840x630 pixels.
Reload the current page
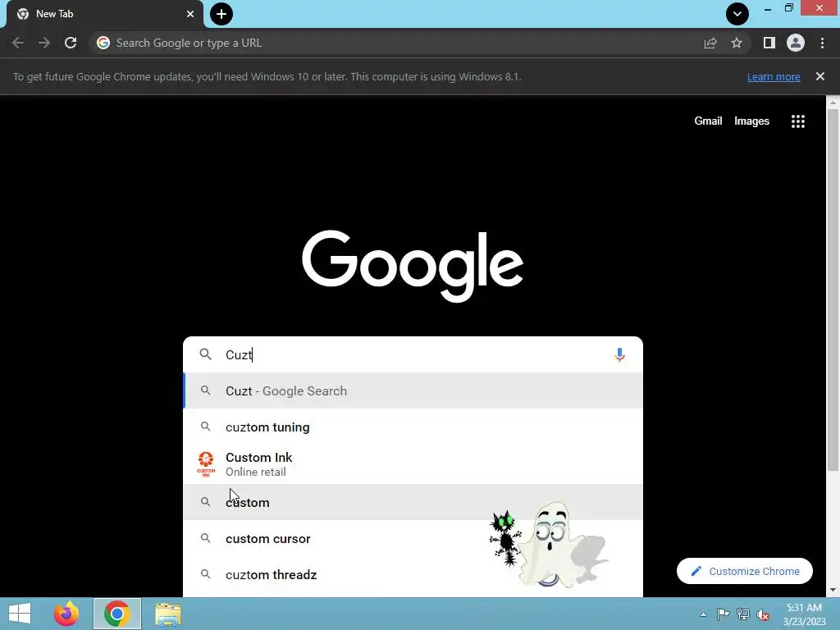(71, 43)
